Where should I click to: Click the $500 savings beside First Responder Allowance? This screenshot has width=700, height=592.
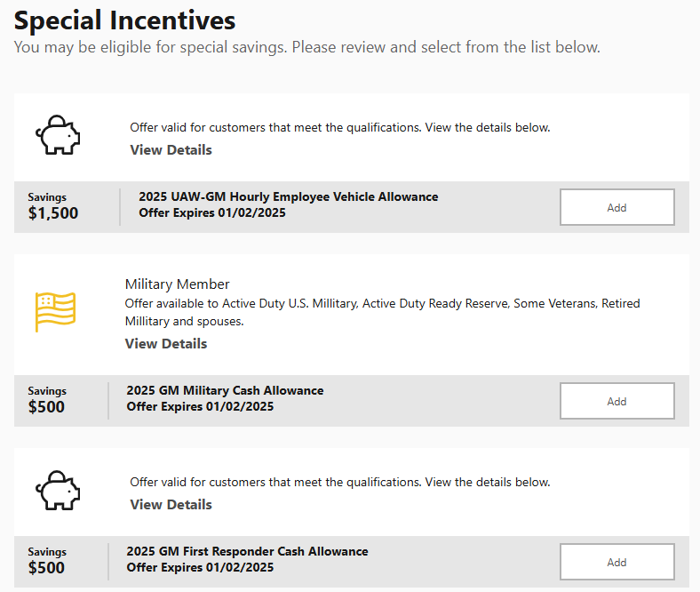click(46, 568)
